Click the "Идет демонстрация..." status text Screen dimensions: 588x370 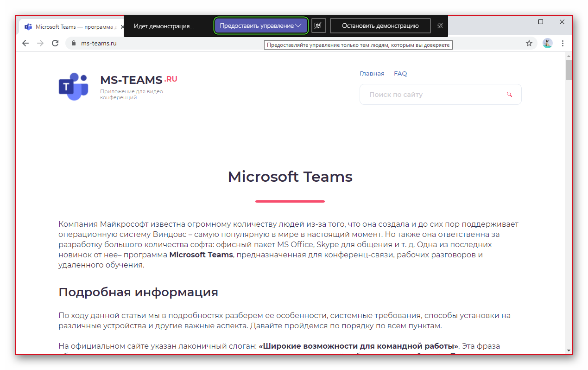[x=164, y=26]
